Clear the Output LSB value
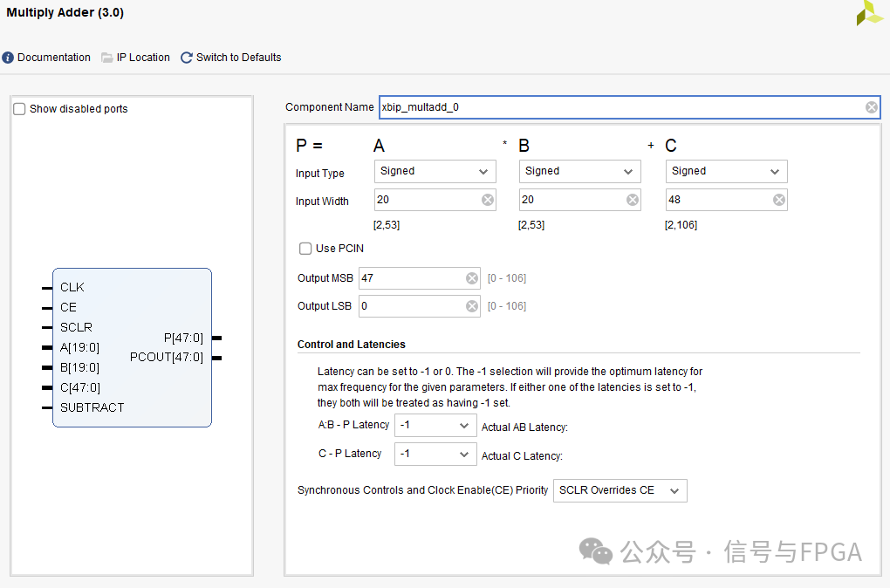This screenshot has height=588, width=890. 472,306
